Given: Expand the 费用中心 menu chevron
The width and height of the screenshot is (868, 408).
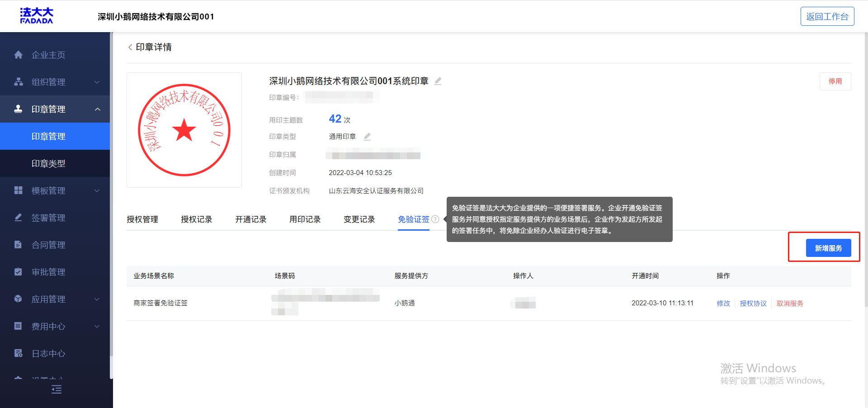Looking at the screenshot, I should coord(97,326).
